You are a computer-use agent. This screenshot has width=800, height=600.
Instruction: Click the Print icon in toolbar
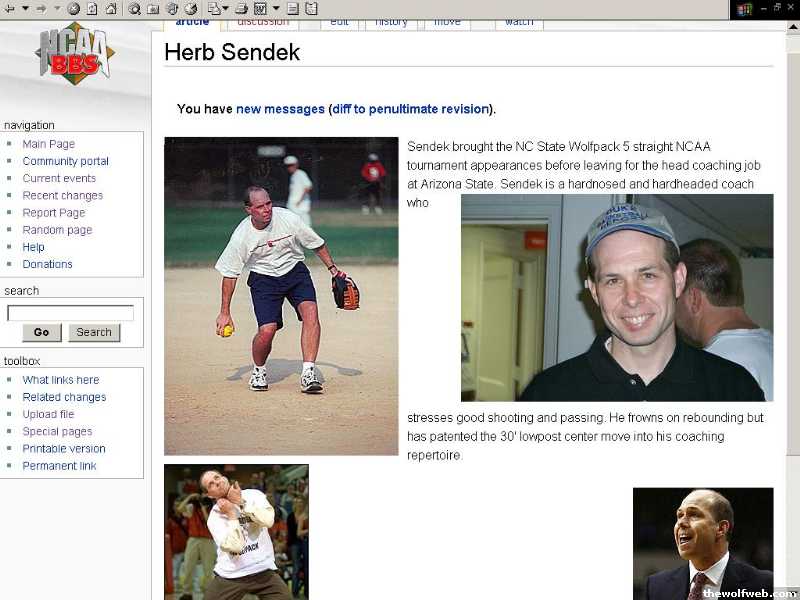point(241,9)
